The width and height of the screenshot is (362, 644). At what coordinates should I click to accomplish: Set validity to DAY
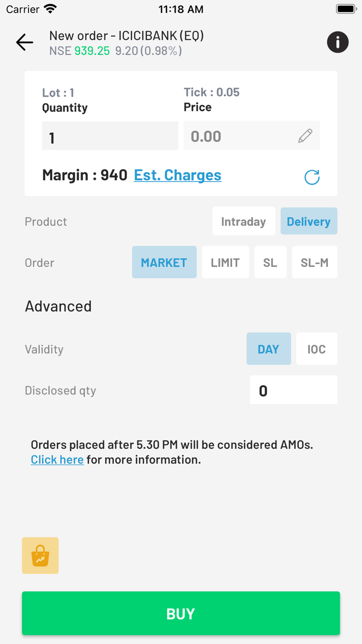click(x=268, y=349)
